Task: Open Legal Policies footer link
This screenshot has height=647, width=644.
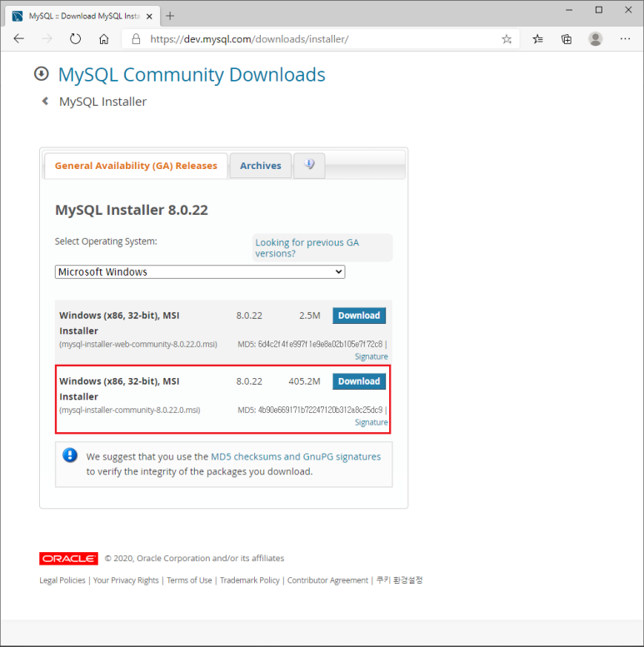Action: 62,580
